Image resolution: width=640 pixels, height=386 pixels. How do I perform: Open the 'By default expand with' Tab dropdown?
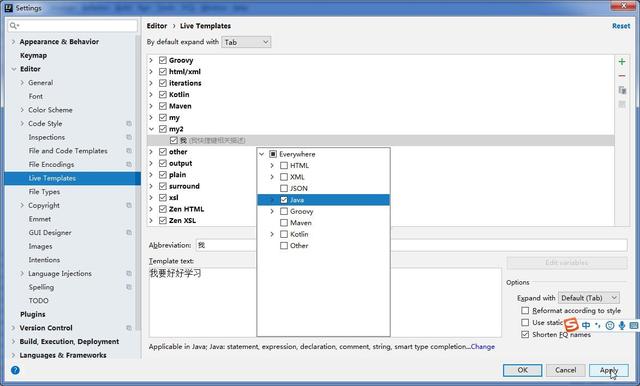246,42
